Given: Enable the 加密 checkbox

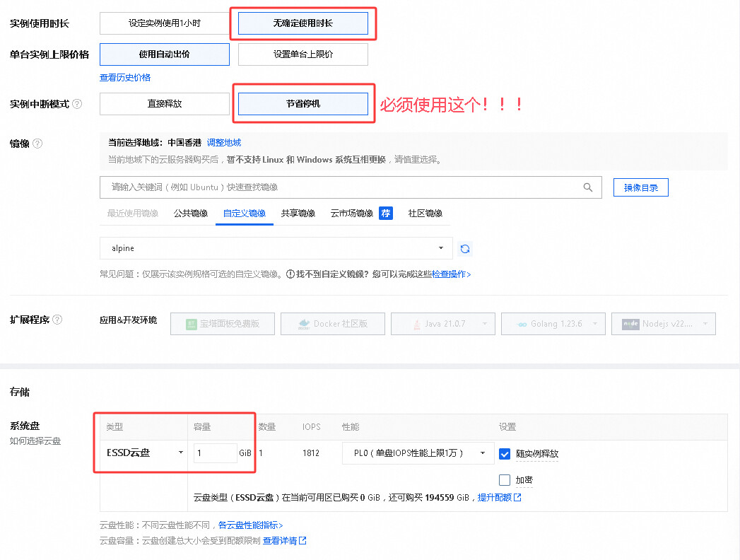Looking at the screenshot, I should [505, 480].
